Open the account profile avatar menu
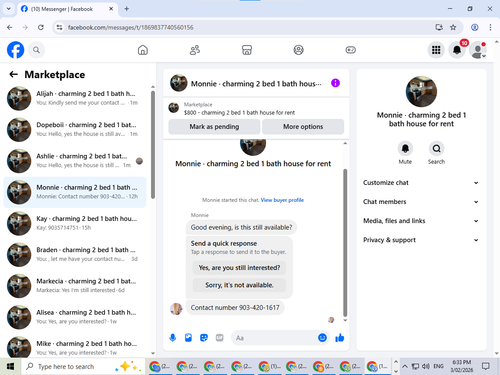500x375 pixels. 478,50
